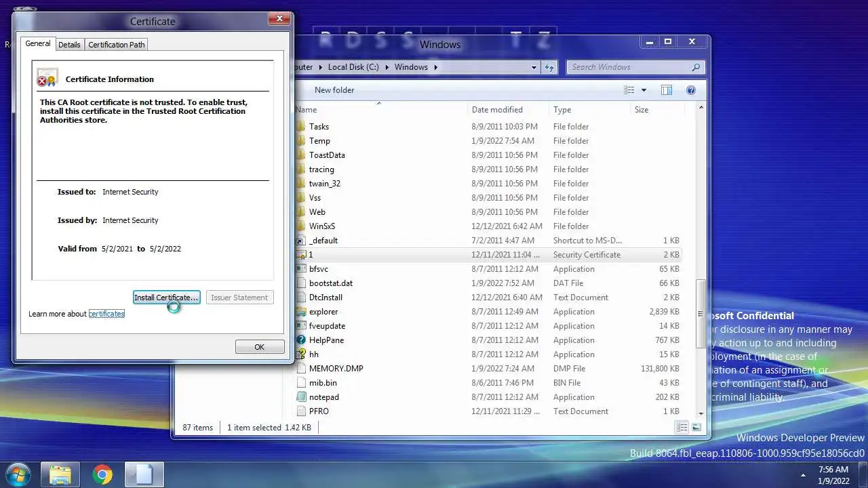868x488 pixels.
Task: Click the Windows breadcrumb in address bar
Action: click(x=411, y=67)
